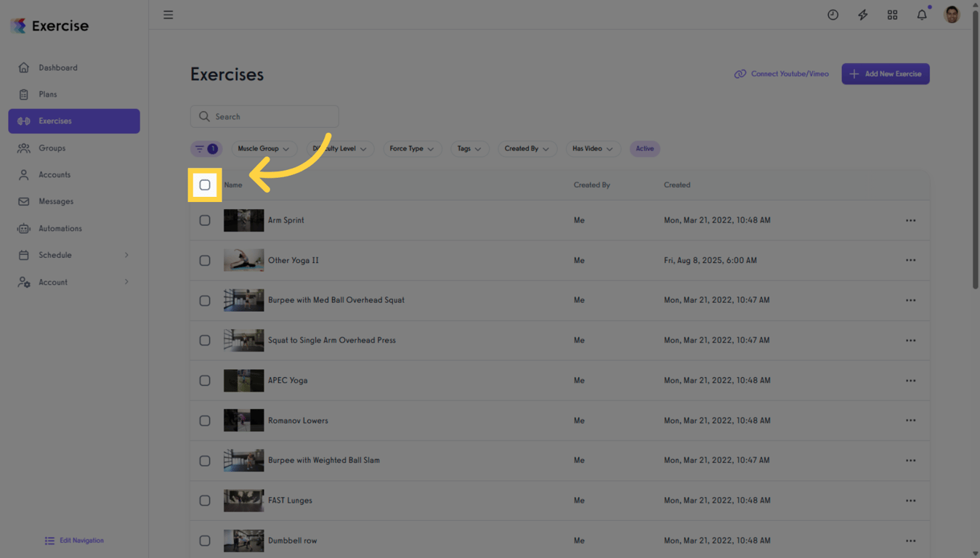Open the three-dot menu for Romanov Lowers

(910, 420)
